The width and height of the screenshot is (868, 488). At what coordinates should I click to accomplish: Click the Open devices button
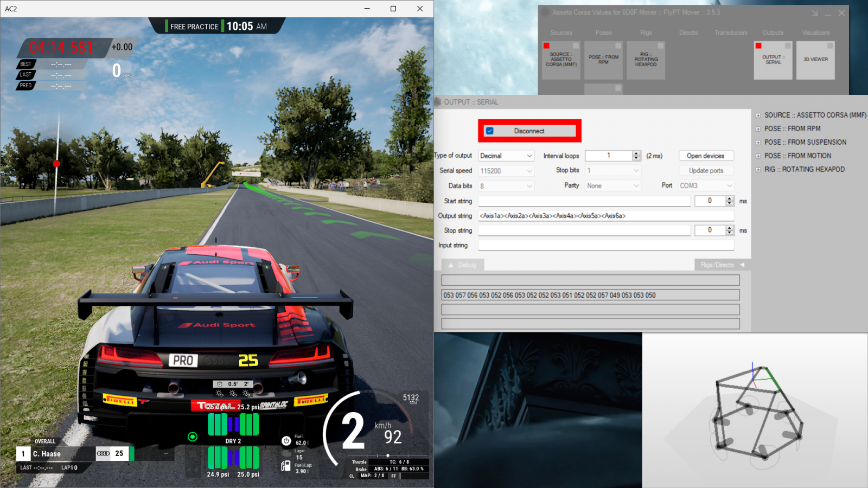pyautogui.click(x=705, y=156)
